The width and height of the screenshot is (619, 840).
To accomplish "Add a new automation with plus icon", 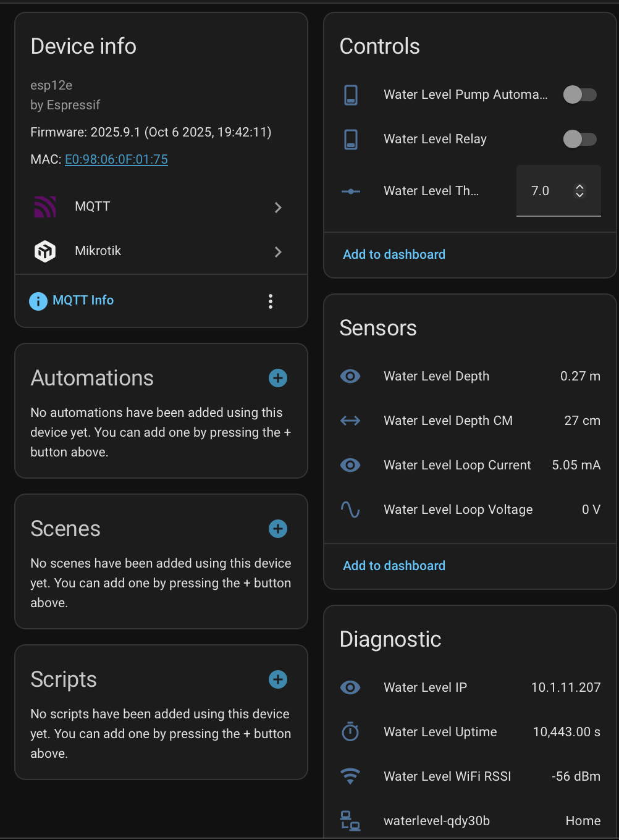I will pos(278,378).
